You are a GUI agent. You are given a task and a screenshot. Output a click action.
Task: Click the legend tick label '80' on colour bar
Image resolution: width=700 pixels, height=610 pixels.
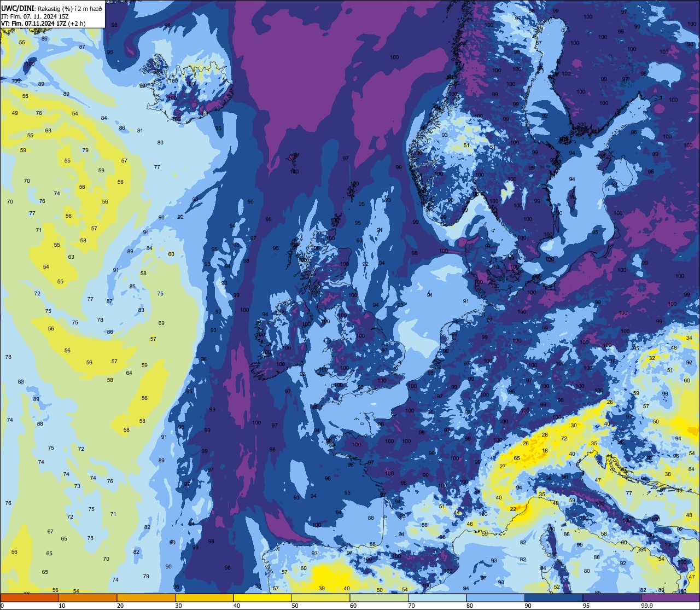470,606
